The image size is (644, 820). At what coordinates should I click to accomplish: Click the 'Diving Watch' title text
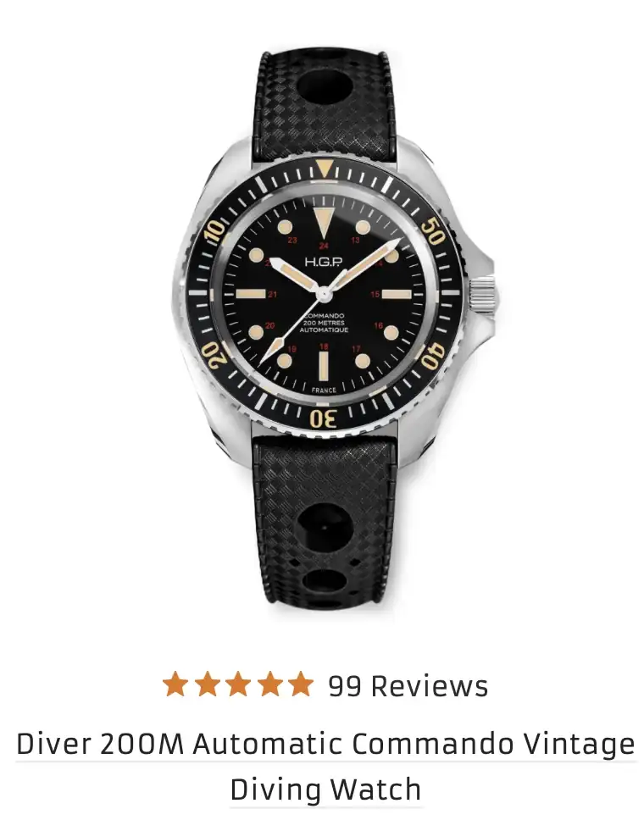tap(325, 790)
